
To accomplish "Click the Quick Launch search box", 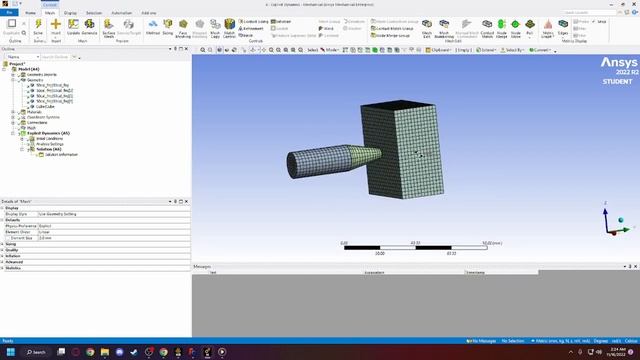I will tap(590, 13).
